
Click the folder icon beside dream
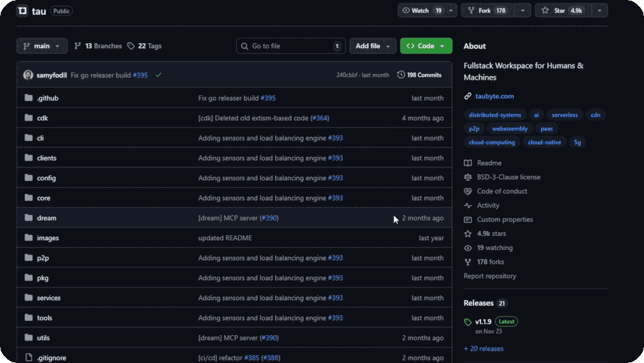click(x=28, y=217)
